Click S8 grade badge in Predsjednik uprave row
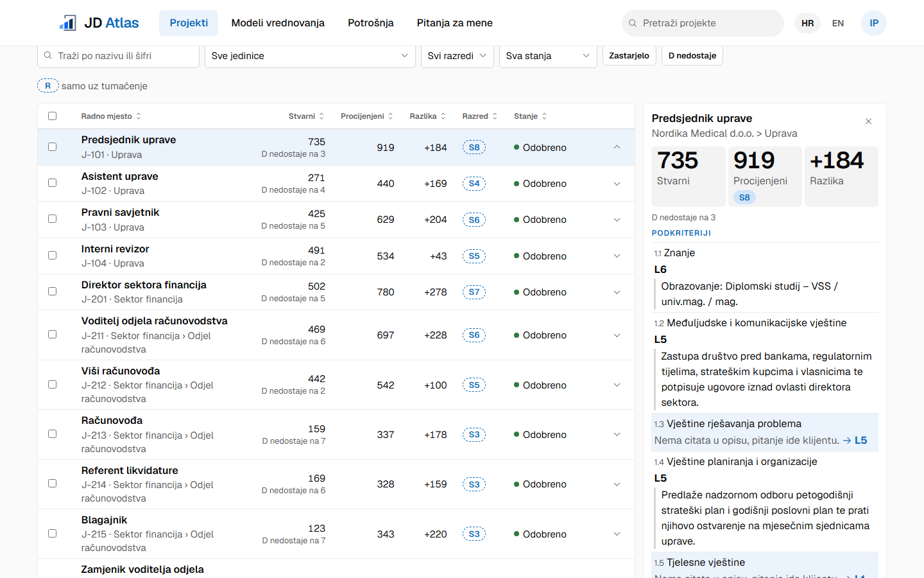Image resolution: width=924 pixels, height=578 pixels. (474, 148)
